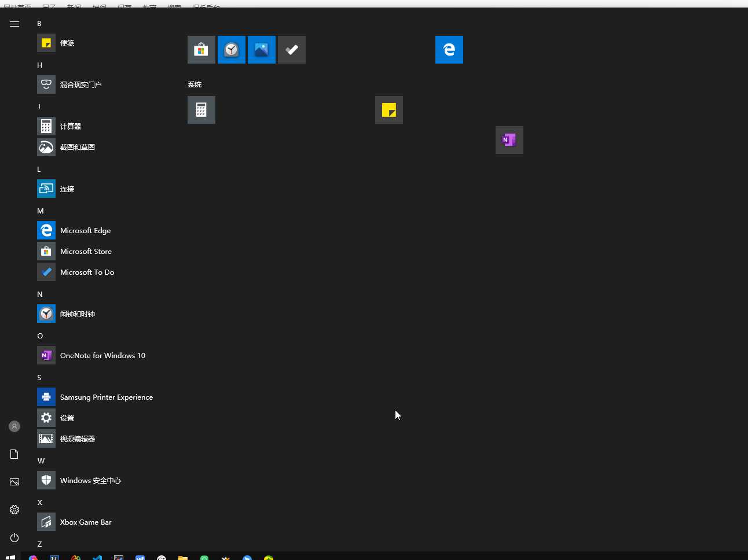Screen dimensions: 748x560
Task: Click the letter S section header
Action: [39, 378]
